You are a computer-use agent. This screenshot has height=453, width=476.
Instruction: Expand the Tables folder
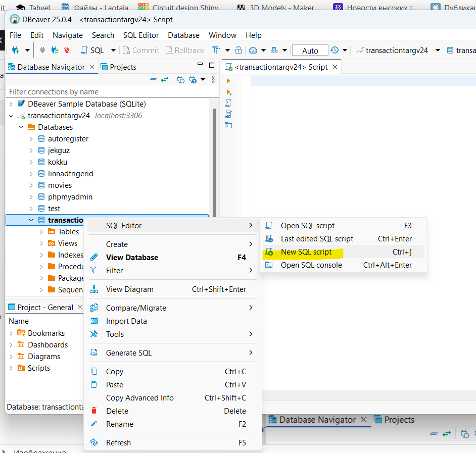pyautogui.click(x=41, y=232)
